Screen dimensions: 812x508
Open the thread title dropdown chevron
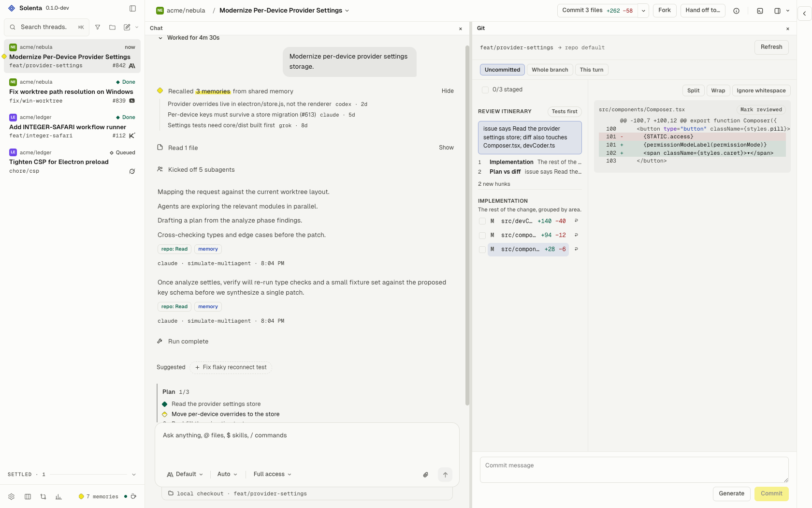(x=347, y=11)
